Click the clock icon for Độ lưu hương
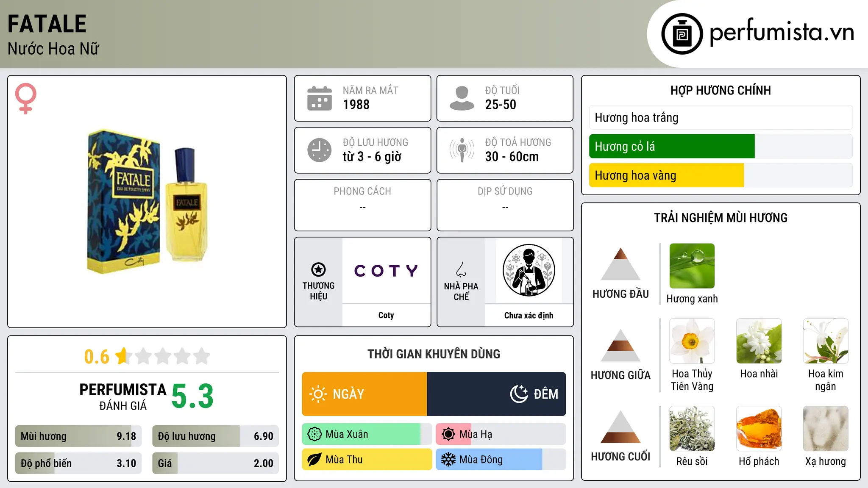Viewport: 868px width, 488px height. click(320, 150)
